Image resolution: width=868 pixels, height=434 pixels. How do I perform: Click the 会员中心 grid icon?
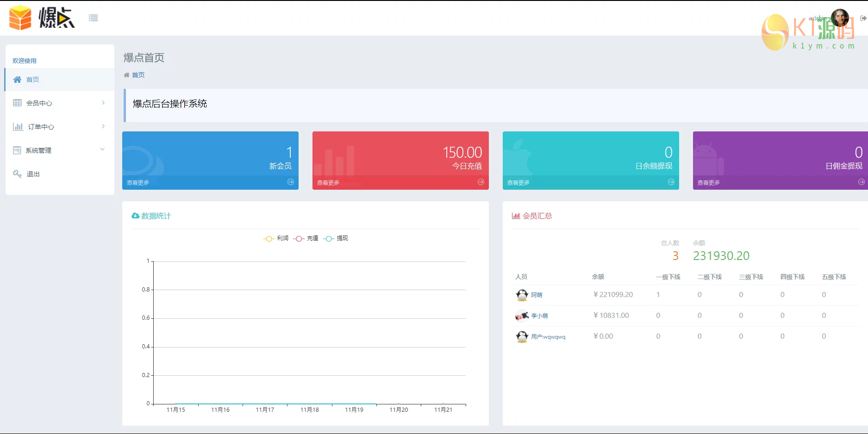pos(17,103)
